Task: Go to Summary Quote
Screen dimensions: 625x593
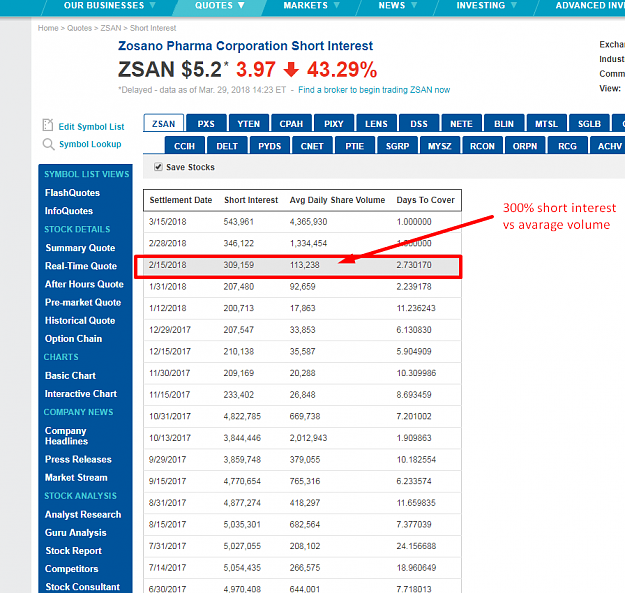Action: (80, 248)
